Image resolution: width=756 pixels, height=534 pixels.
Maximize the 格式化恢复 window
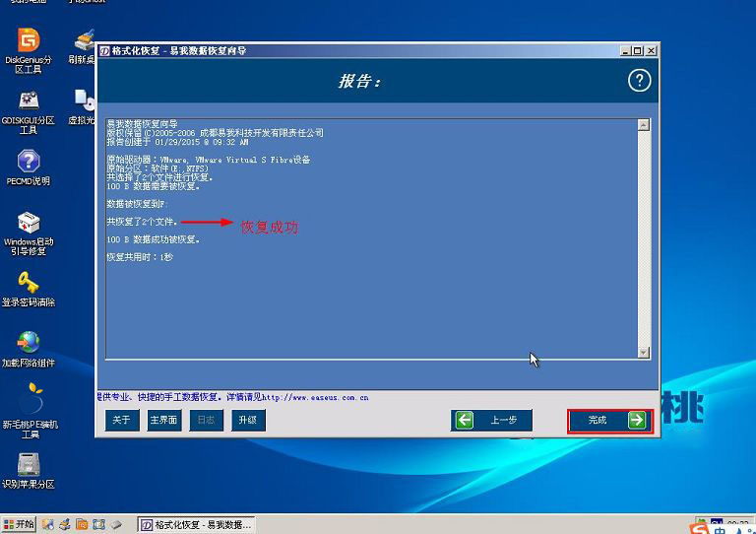638,50
